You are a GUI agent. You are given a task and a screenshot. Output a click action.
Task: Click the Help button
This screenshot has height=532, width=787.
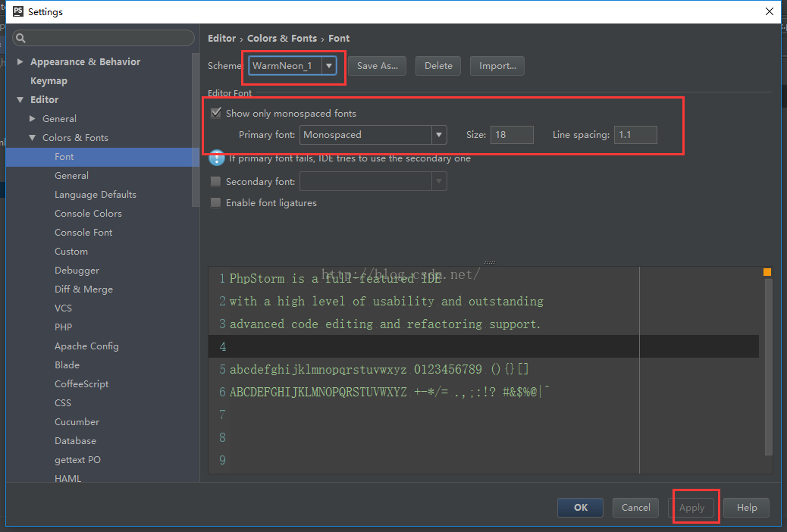click(x=747, y=508)
